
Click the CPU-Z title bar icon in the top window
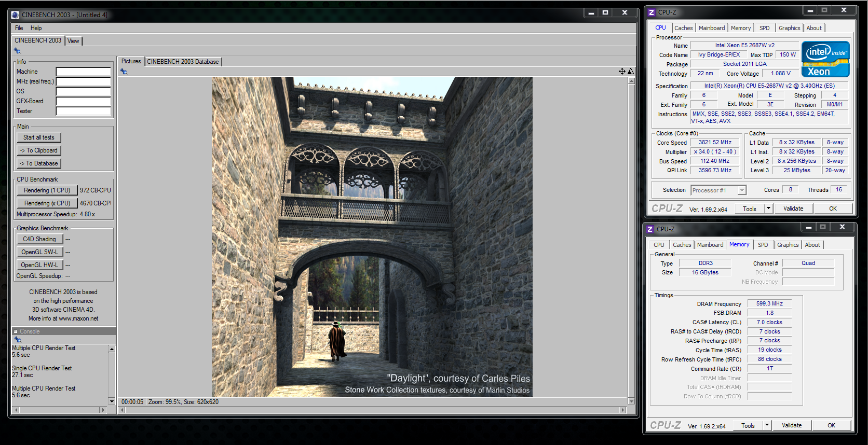(652, 12)
